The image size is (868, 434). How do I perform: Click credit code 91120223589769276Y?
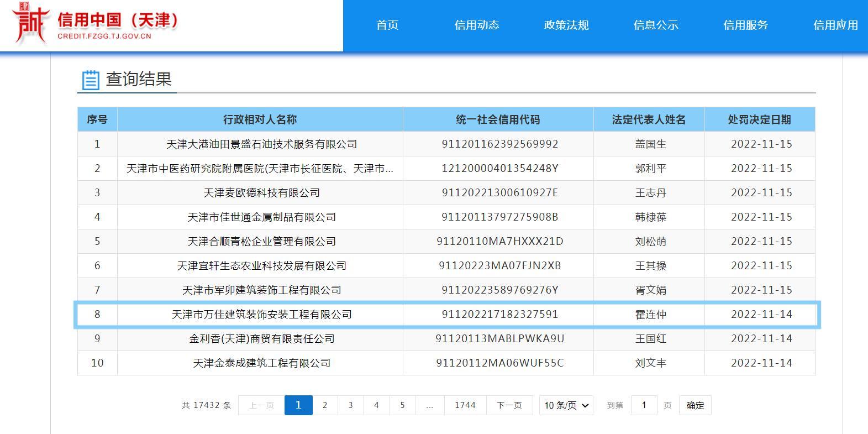coord(500,290)
